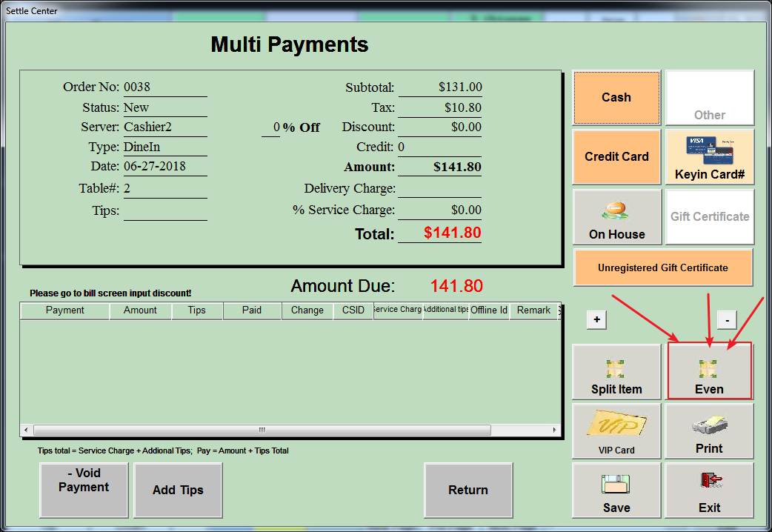
Task: Click the Other payment button
Action: click(x=710, y=98)
